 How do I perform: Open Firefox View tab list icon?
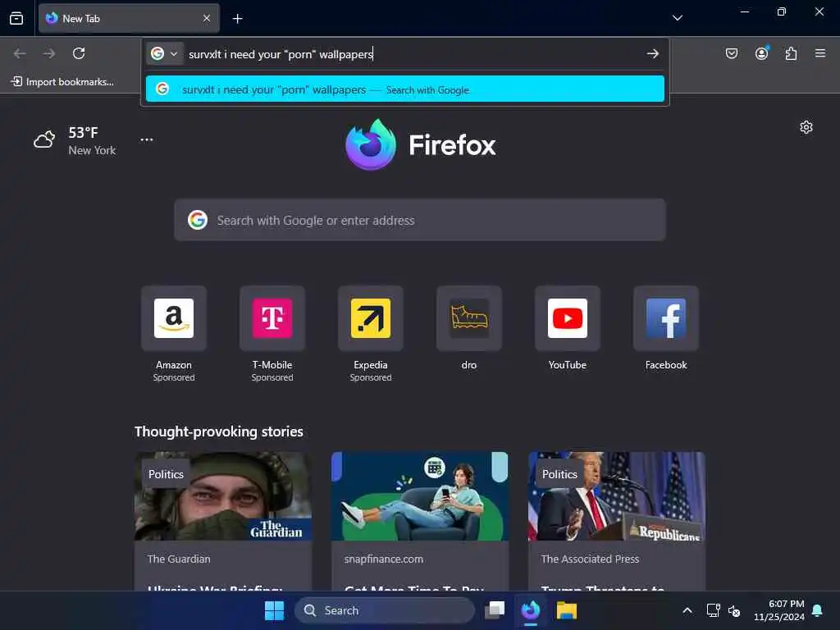click(16, 18)
